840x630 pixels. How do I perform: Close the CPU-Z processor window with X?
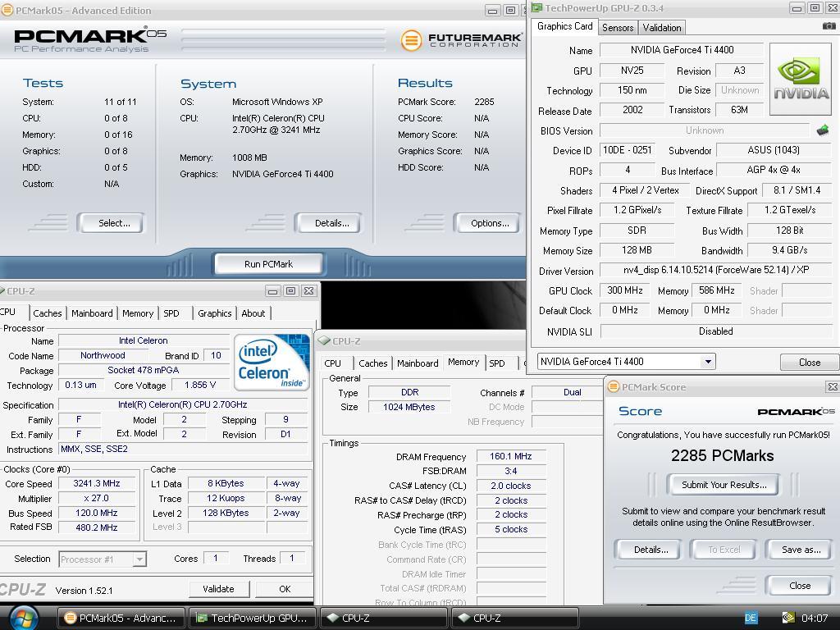(x=308, y=291)
